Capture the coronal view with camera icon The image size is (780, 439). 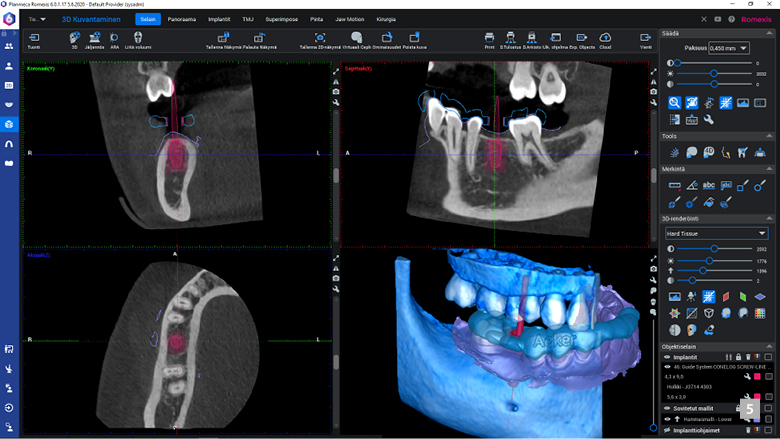[x=336, y=91]
